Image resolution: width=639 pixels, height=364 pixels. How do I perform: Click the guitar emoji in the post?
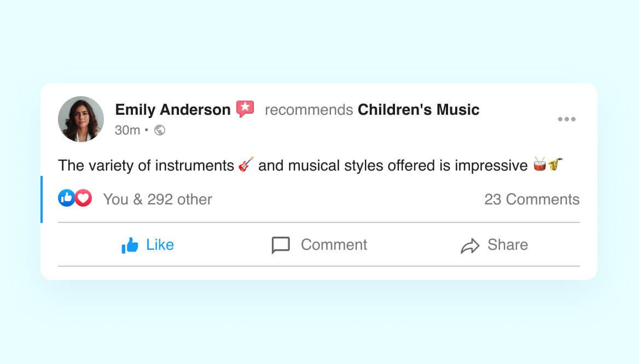pyautogui.click(x=246, y=165)
